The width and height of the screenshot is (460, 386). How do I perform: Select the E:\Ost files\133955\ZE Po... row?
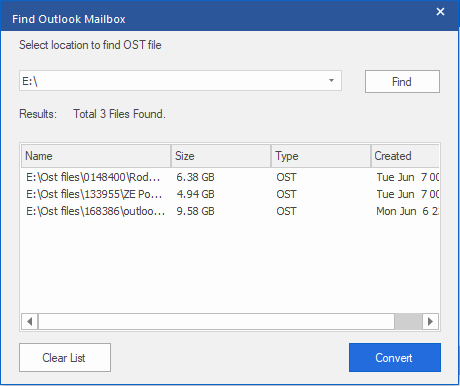tap(230, 194)
